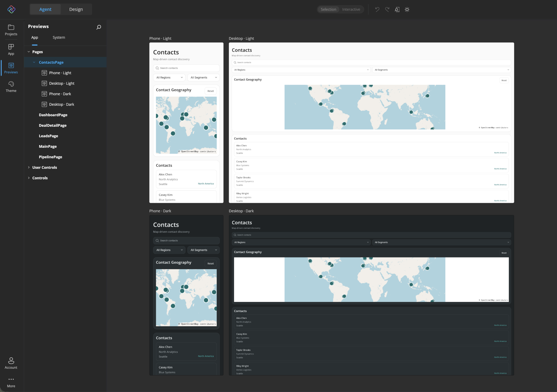Switch to the Design tab
The height and width of the screenshot is (392, 557).
tap(76, 9)
